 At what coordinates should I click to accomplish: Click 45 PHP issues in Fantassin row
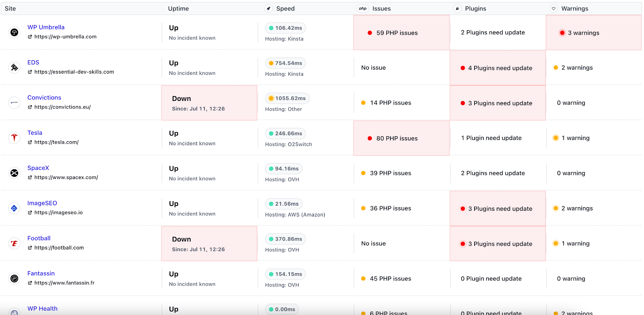pos(390,278)
